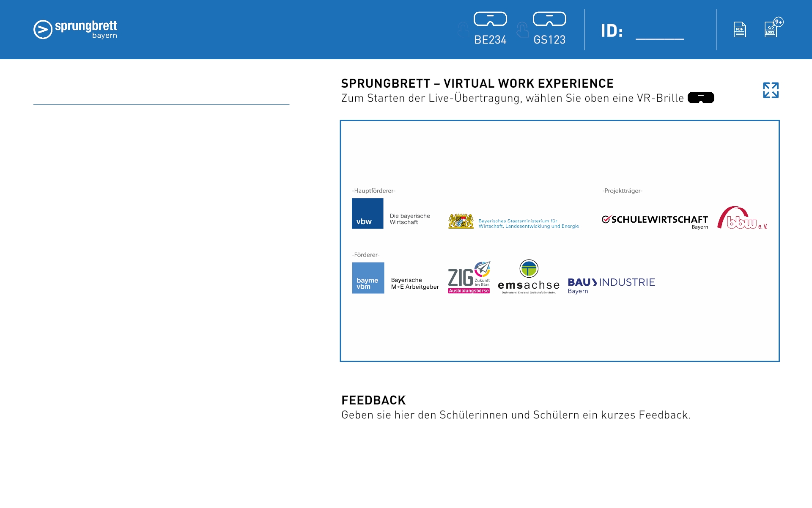Click the sprungbrett bayern logo
Screen dimensions: 812x508
coord(76,30)
